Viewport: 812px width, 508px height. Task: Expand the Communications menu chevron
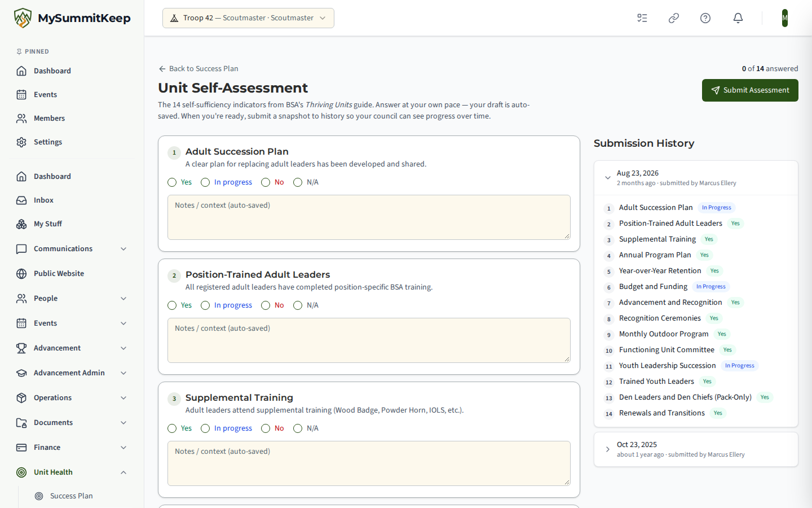(x=123, y=248)
